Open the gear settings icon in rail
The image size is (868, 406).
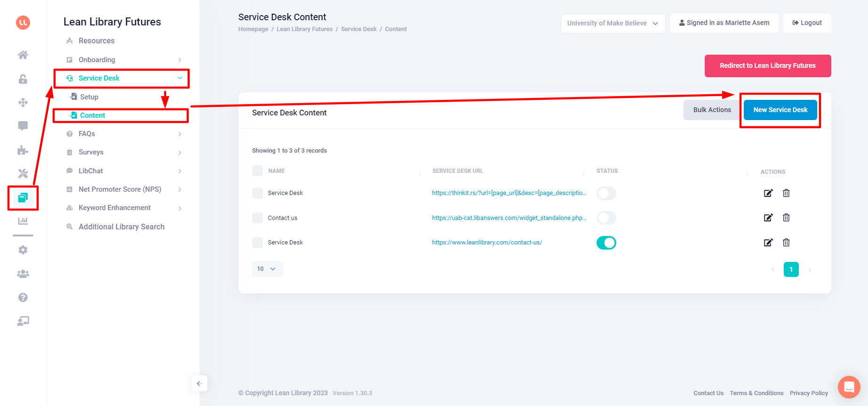[23, 250]
